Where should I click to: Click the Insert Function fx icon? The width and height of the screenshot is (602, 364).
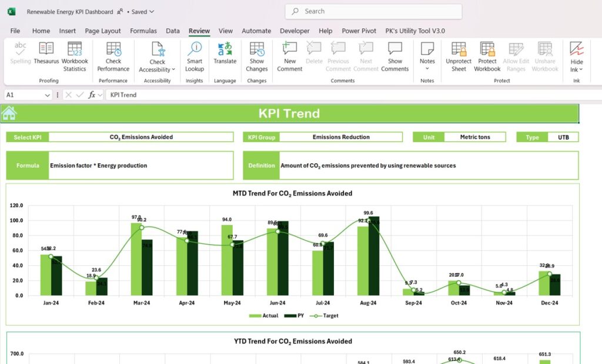tap(91, 95)
